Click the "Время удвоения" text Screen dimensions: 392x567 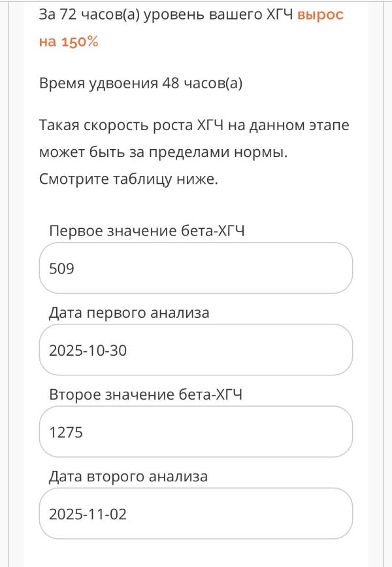pyautogui.click(x=98, y=84)
